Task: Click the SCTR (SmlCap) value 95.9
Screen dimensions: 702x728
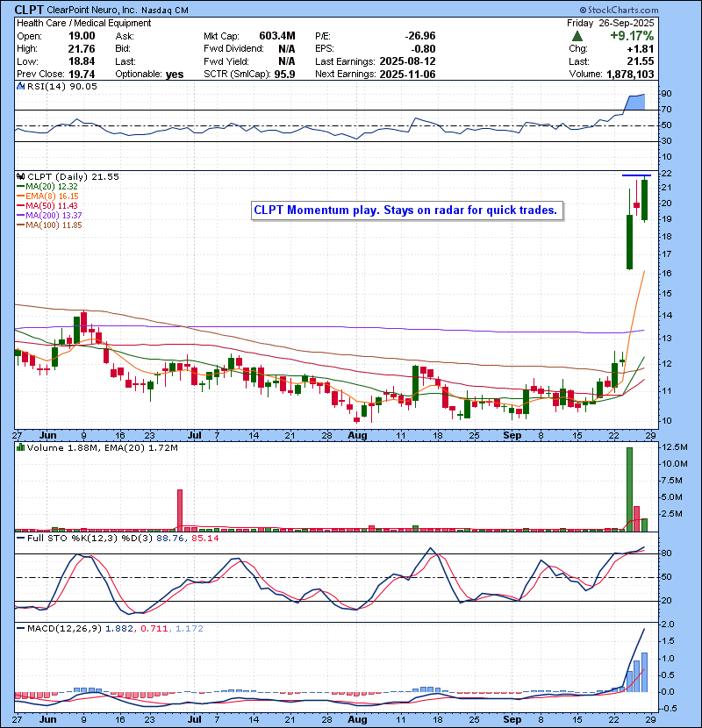Action: pos(285,75)
